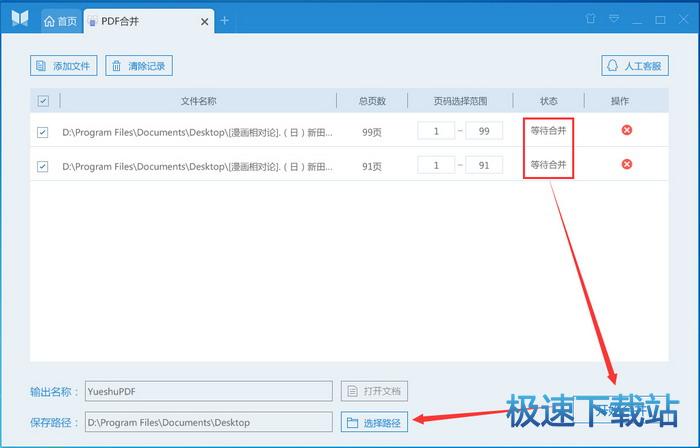The width and height of the screenshot is (700, 448).
Task: Click the start page field of 91-page file
Action: coord(436,165)
